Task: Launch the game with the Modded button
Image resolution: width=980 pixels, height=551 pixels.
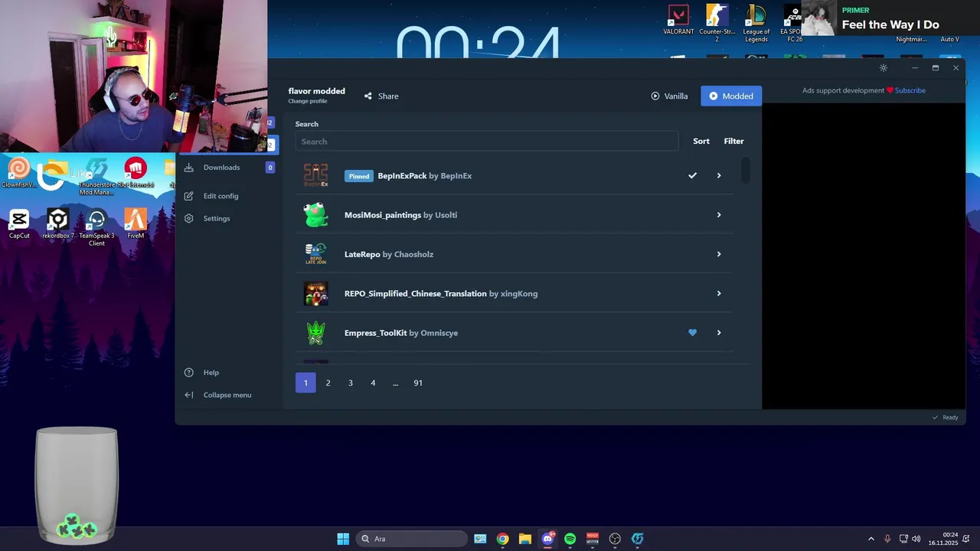Action: [x=731, y=96]
